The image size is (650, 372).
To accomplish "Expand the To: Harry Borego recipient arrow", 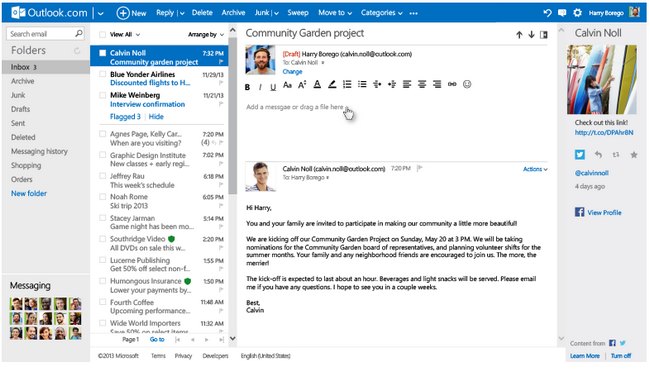I will click(327, 177).
